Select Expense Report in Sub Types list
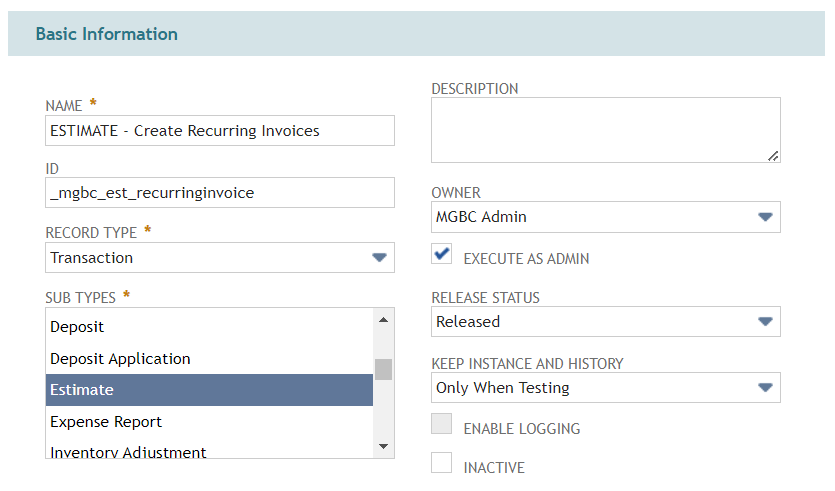 [209, 422]
